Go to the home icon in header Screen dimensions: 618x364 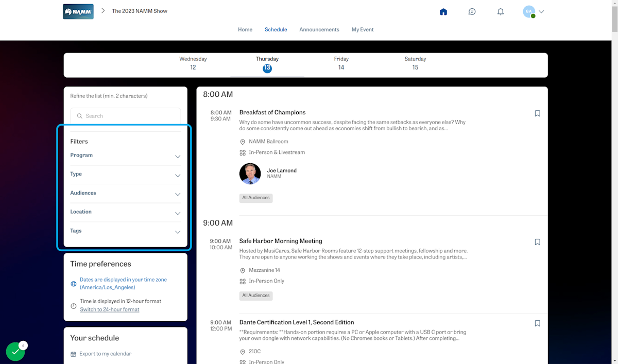(443, 12)
